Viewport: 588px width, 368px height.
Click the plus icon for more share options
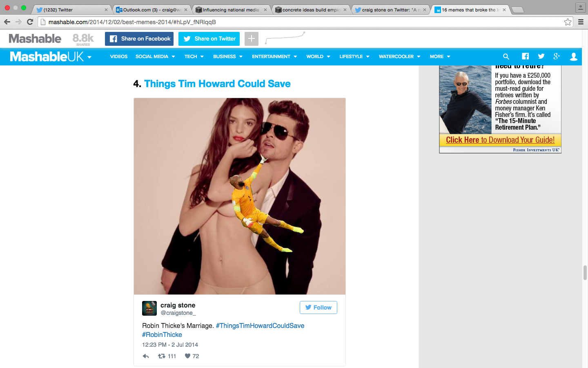tap(252, 39)
